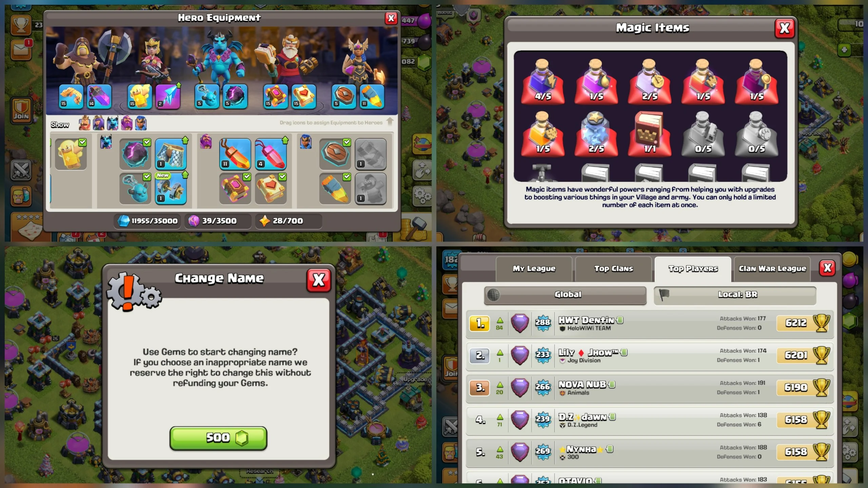The width and height of the screenshot is (868, 488).
Task: Open the Clan War League tab
Action: 772,269
